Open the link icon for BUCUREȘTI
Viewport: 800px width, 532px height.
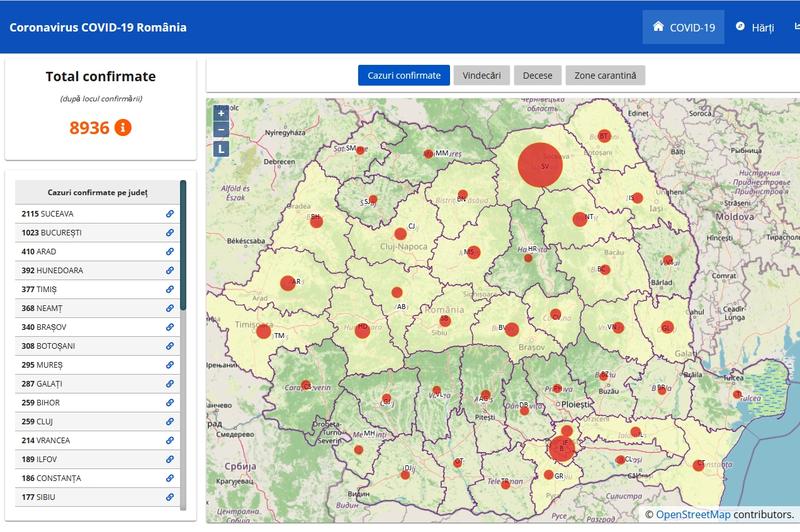[x=170, y=233]
